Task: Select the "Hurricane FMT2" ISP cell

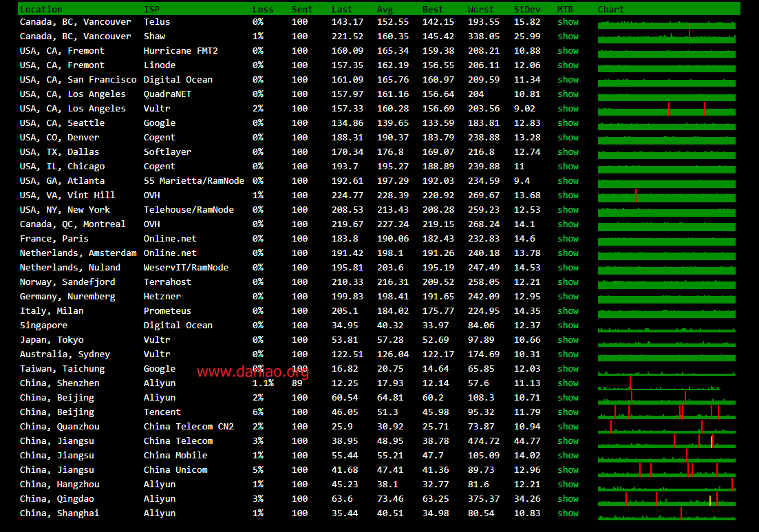Action: [180, 51]
